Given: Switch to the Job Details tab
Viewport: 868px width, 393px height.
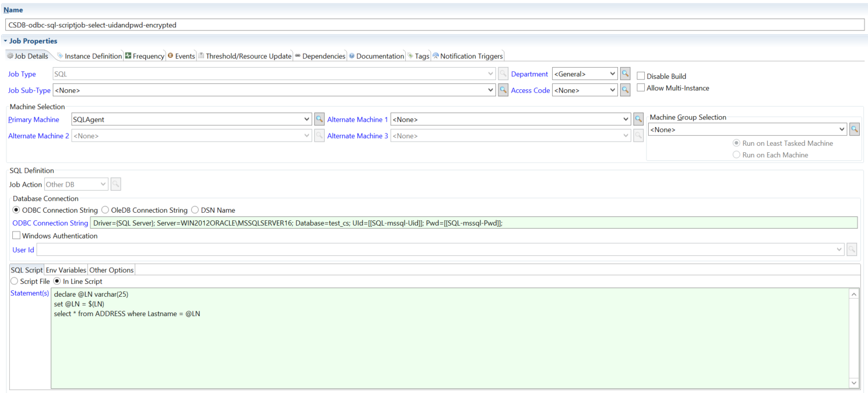Looking at the screenshot, I should [27, 56].
